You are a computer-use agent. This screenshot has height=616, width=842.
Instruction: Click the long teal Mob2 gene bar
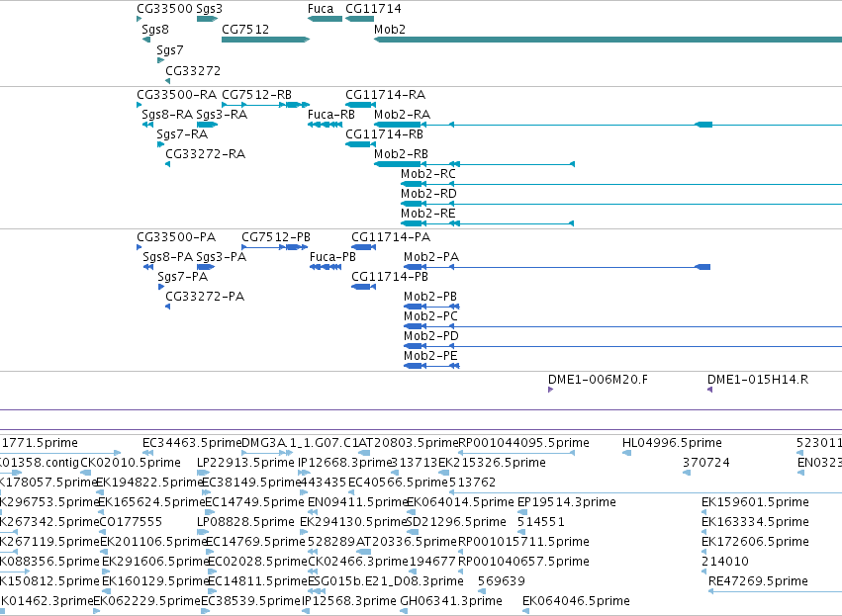click(608, 40)
